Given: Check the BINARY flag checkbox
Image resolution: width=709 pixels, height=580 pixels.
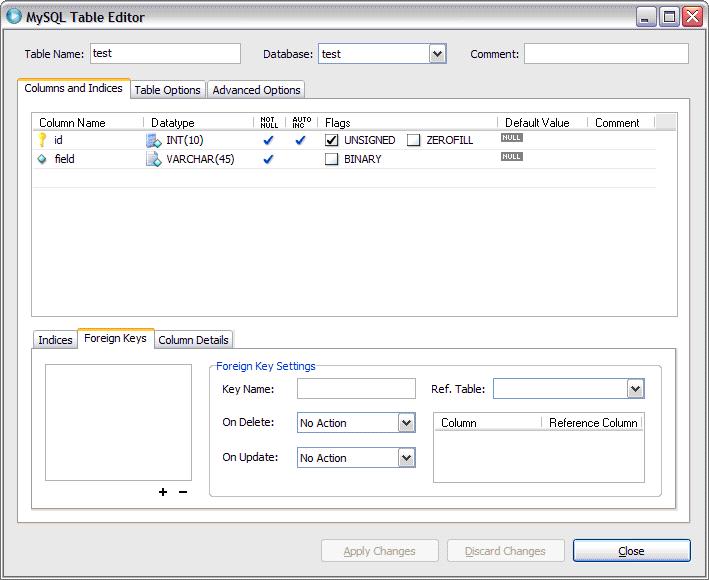Looking at the screenshot, I should [x=331, y=159].
